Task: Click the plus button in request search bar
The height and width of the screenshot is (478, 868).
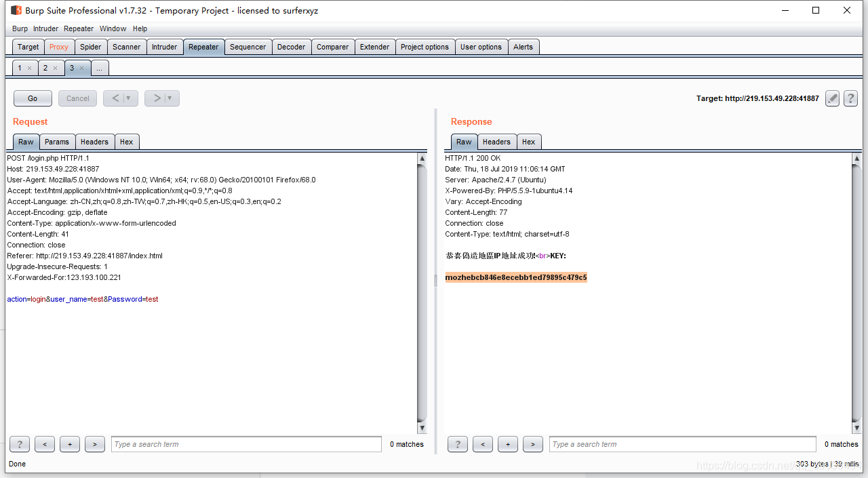Action: click(70, 444)
